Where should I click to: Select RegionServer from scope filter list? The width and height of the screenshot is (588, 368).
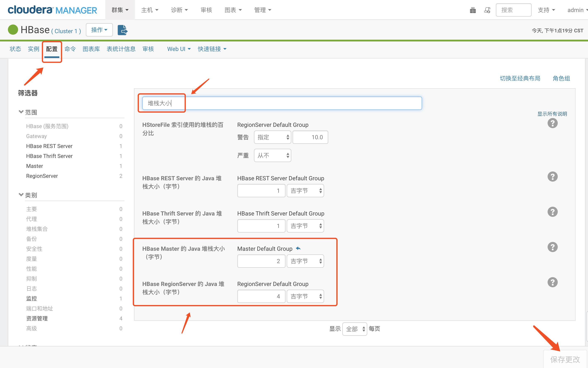pos(43,176)
